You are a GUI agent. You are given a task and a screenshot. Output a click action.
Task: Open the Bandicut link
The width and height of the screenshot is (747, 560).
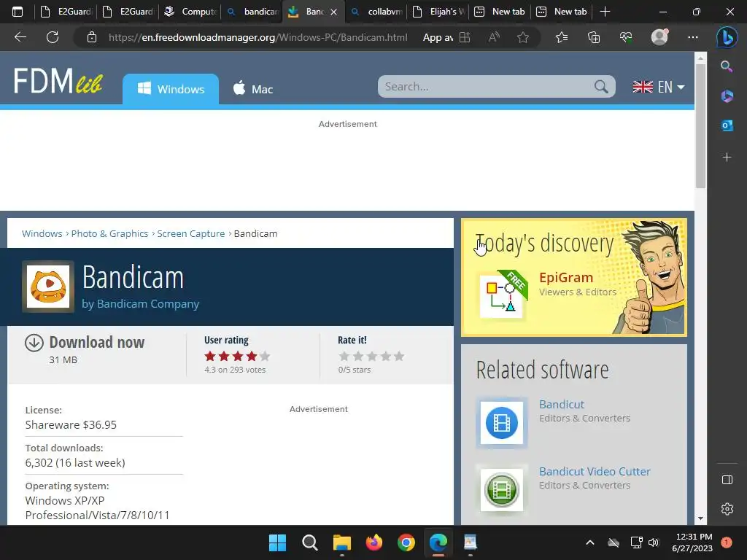tap(562, 404)
